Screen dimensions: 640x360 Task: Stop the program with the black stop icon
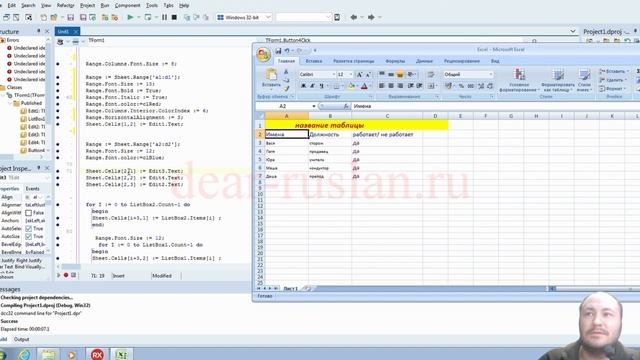(x=174, y=17)
